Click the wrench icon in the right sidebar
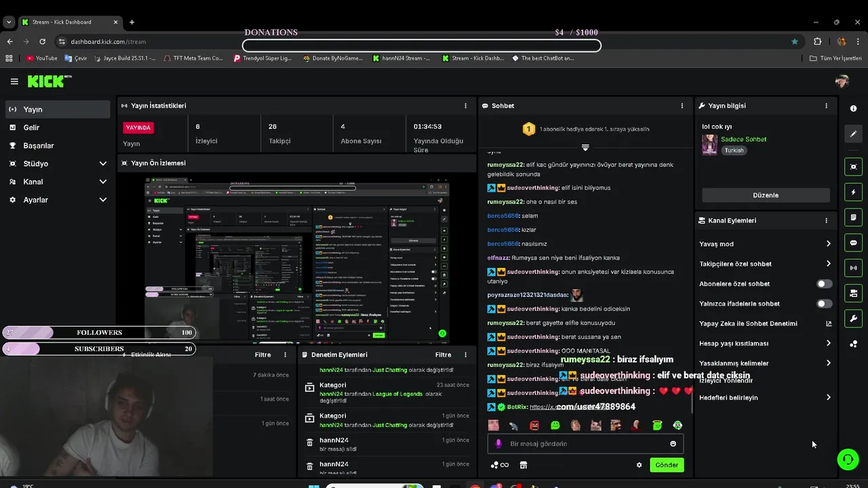Viewport: 868px width, 488px height. 853,319
